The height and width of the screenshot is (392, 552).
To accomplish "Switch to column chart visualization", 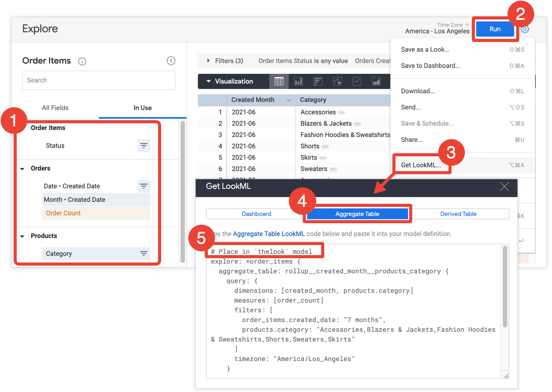I will click(x=299, y=81).
